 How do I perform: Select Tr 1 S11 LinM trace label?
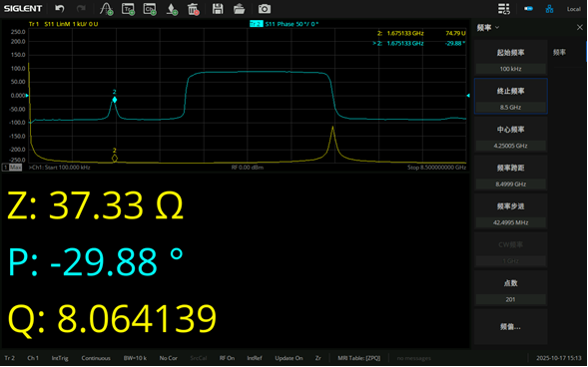point(63,24)
